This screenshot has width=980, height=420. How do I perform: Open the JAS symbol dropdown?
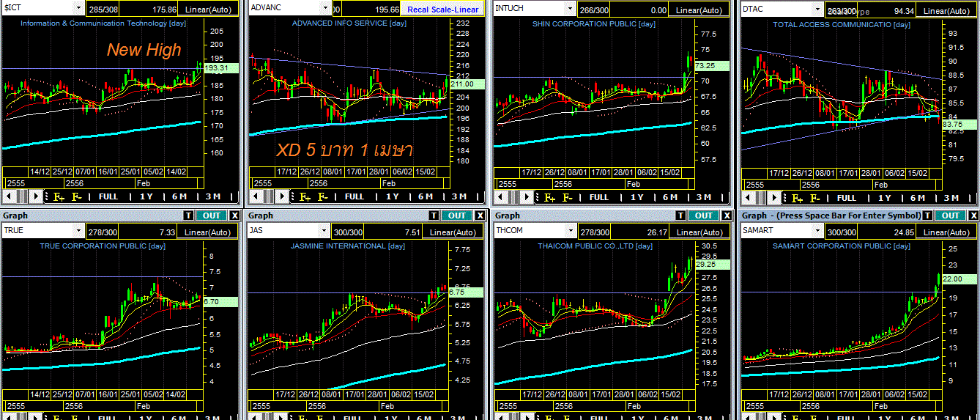[x=324, y=230]
